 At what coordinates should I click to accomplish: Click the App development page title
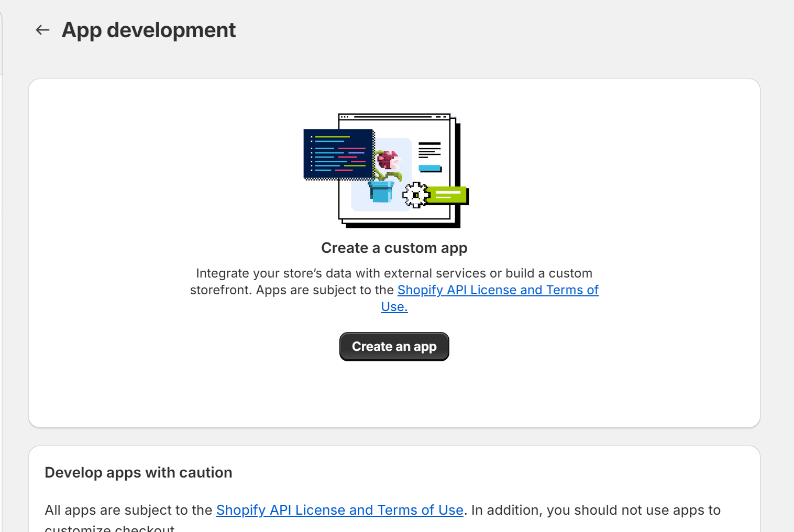[x=149, y=30]
